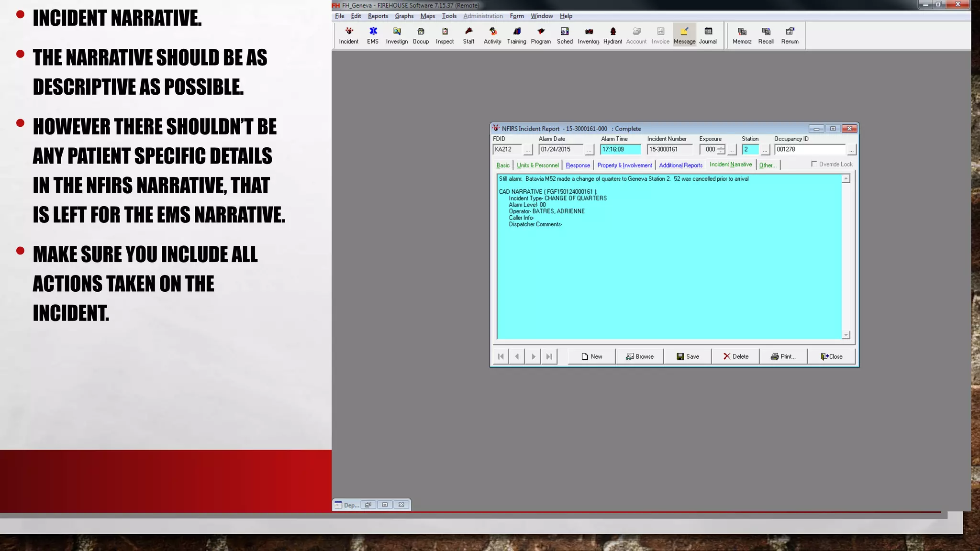Open the Occupancy ID lookup ellipsis button
980x551 pixels.
click(851, 150)
